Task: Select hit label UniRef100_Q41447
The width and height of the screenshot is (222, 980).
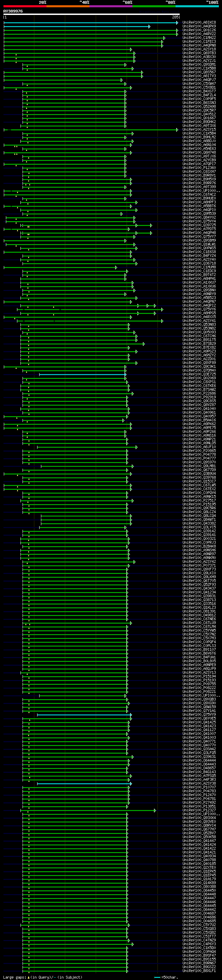Action: click(x=199, y=841)
